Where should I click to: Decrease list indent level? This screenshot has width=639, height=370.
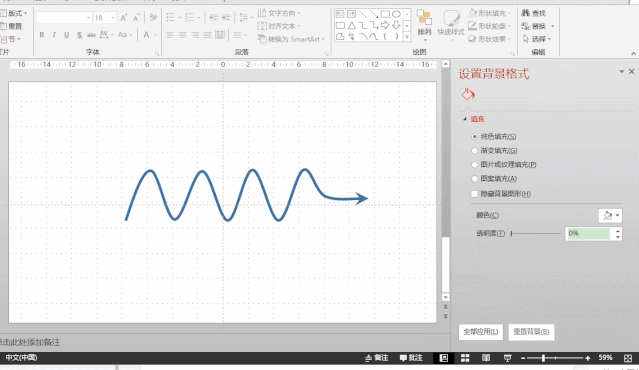[x=214, y=18]
